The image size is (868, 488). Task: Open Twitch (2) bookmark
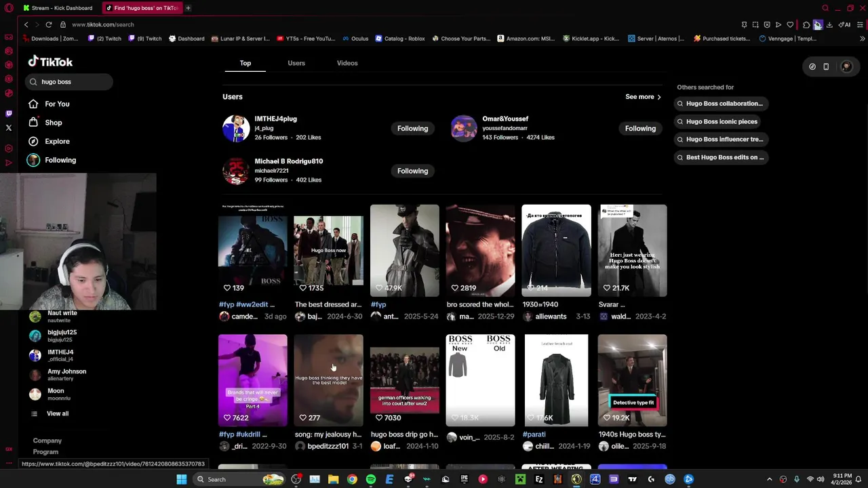click(x=105, y=39)
